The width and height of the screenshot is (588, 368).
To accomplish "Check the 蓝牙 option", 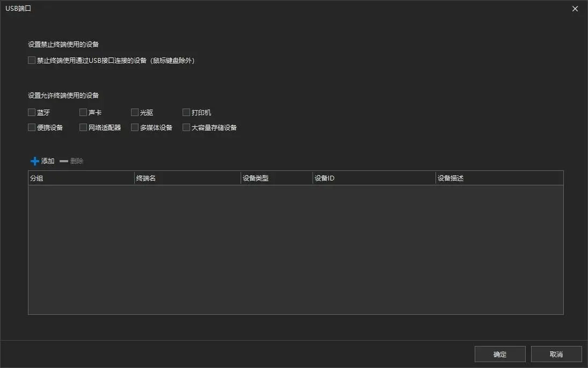I will coord(32,112).
